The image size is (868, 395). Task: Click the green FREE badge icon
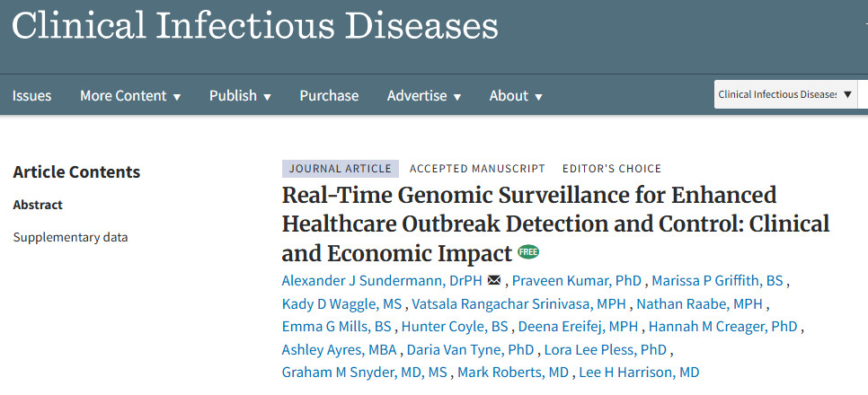coord(528,253)
